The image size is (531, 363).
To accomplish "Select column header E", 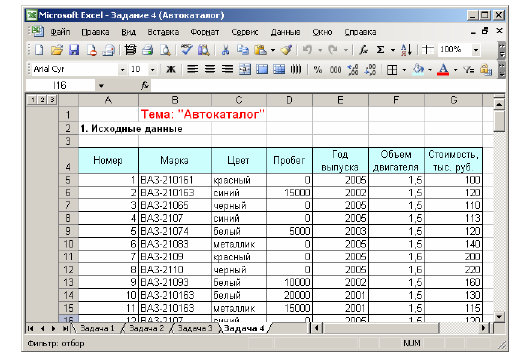I will click(x=340, y=100).
